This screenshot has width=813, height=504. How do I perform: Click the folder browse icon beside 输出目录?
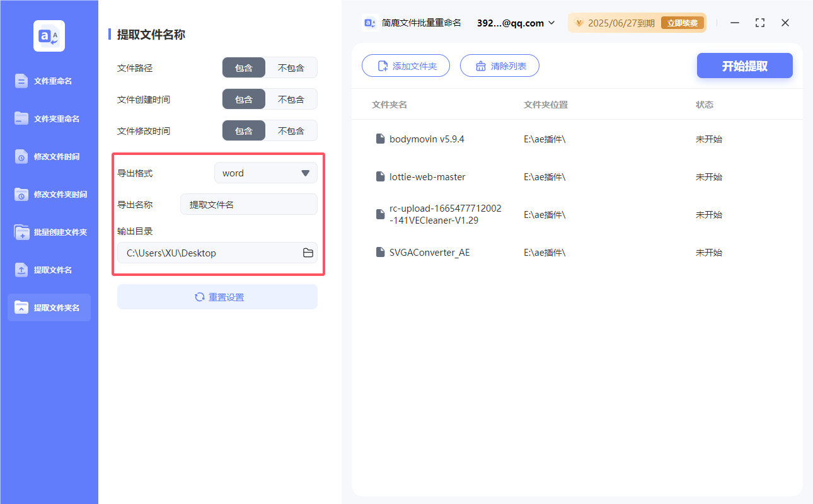[x=308, y=252]
